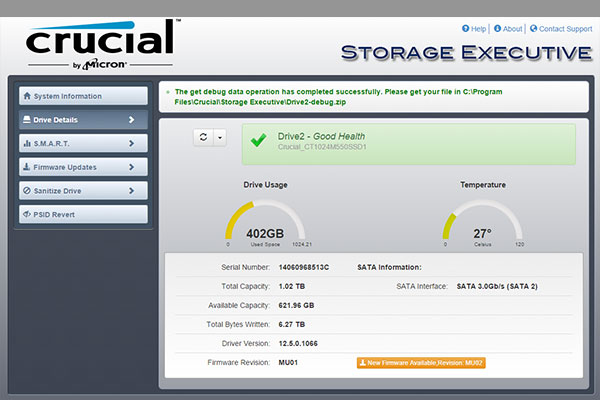600x400 pixels.
Task: Click the Drive Usage gauge showing 402GB
Action: tap(265, 224)
